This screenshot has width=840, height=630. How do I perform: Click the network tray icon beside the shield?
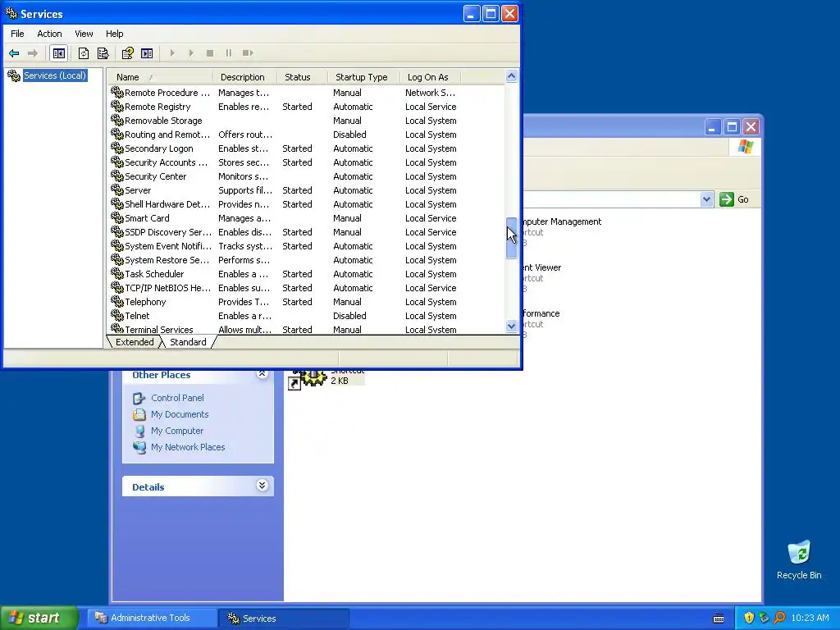tap(764, 618)
